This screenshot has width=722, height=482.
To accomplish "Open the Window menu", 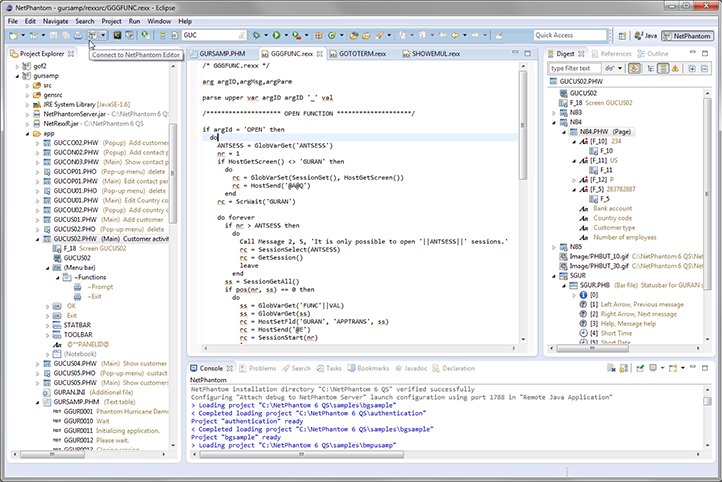I will coord(159,21).
